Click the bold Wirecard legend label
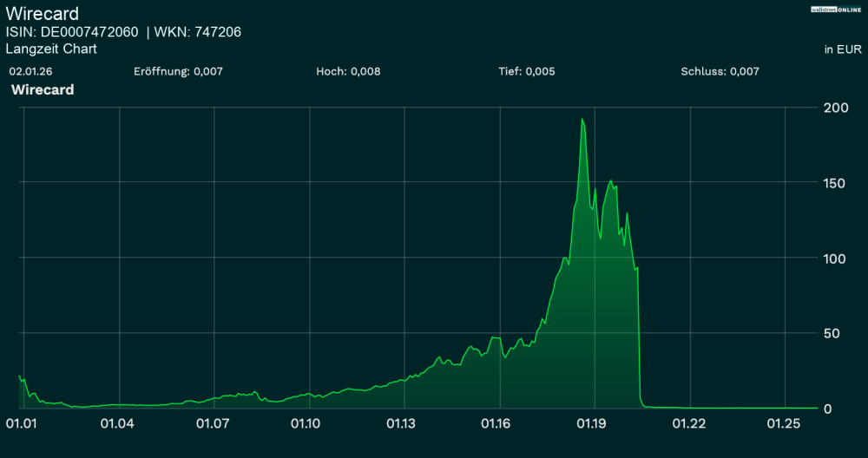 (x=43, y=89)
